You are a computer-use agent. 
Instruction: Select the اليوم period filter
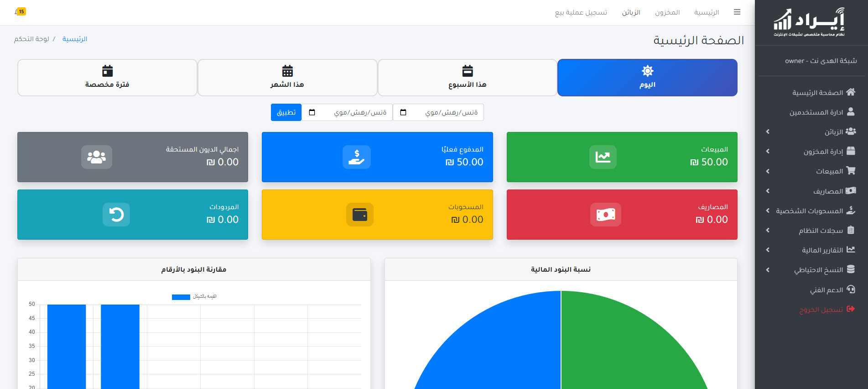pyautogui.click(x=647, y=78)
